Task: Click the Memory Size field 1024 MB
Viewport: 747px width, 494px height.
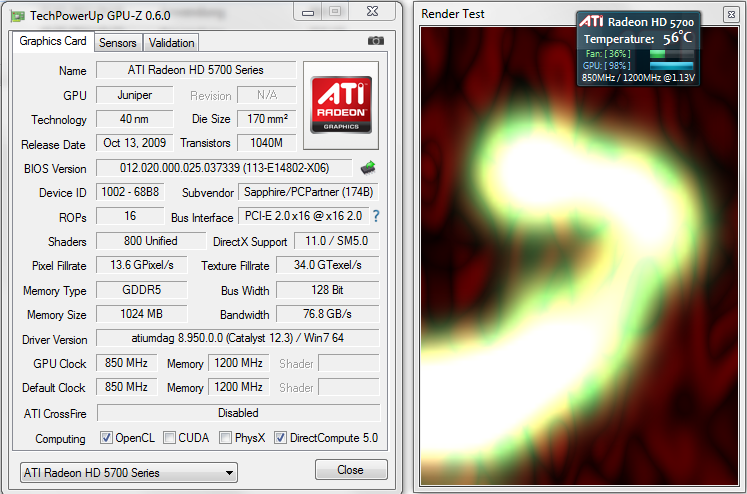Action: click(142, 314)
